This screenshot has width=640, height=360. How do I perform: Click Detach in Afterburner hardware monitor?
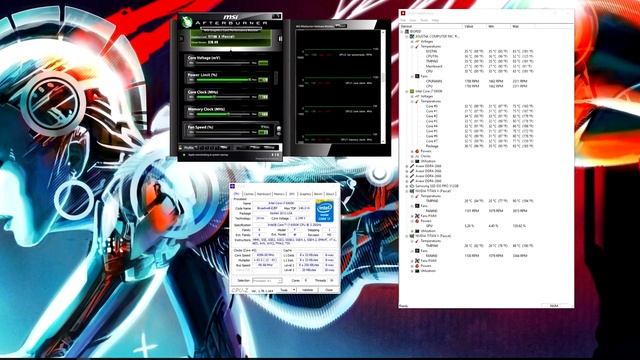pyautogui.click(x=340, y=26)
